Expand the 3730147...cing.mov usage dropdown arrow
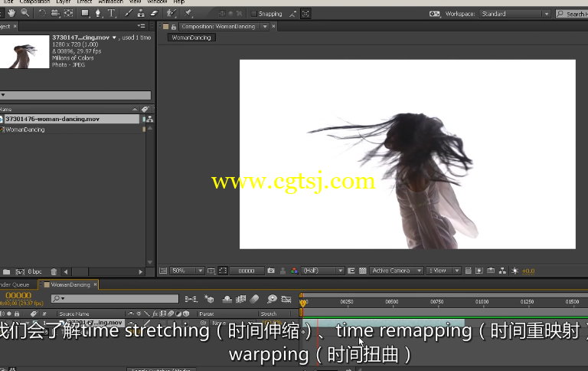The height and width of the screenshot is (371, 588). pyautogui.click(x=114, y=38)
